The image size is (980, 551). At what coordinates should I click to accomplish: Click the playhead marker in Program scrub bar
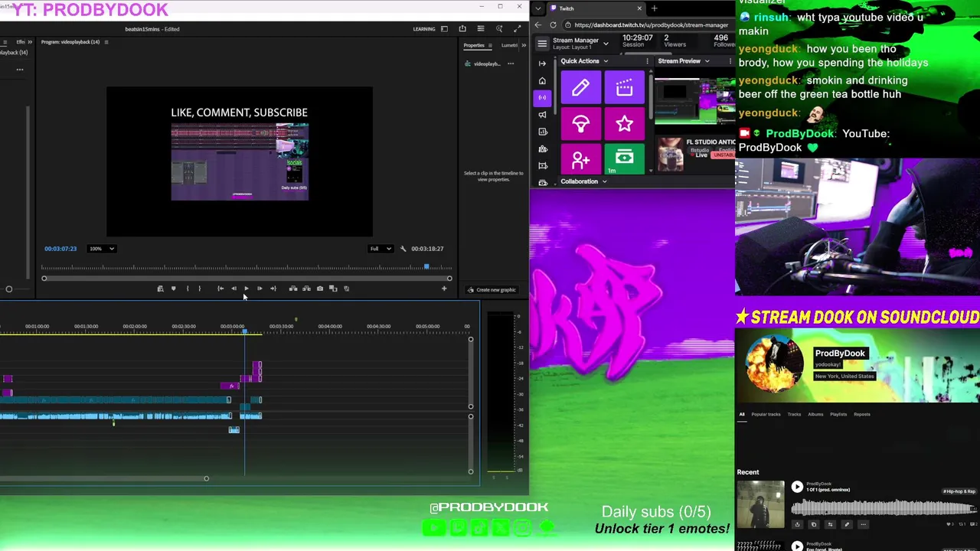[x=426, y=267]
